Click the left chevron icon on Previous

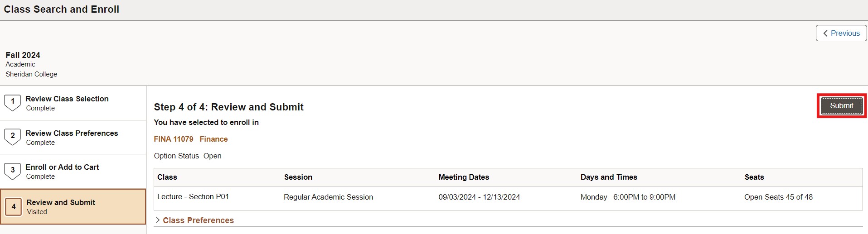(x=825, y=33)
